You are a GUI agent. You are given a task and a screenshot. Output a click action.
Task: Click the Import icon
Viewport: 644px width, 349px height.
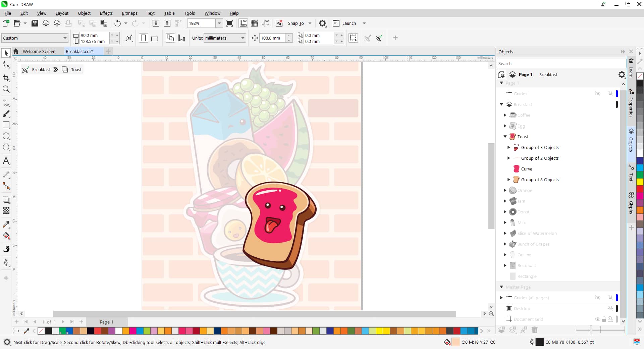click(156, 23)
